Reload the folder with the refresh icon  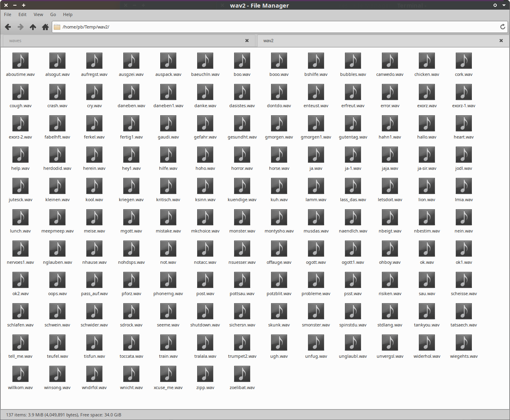pos(502,27)
